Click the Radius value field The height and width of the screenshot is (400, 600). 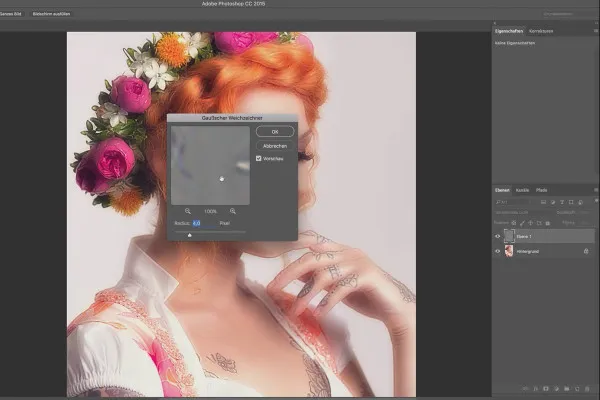tap(204, 223)
